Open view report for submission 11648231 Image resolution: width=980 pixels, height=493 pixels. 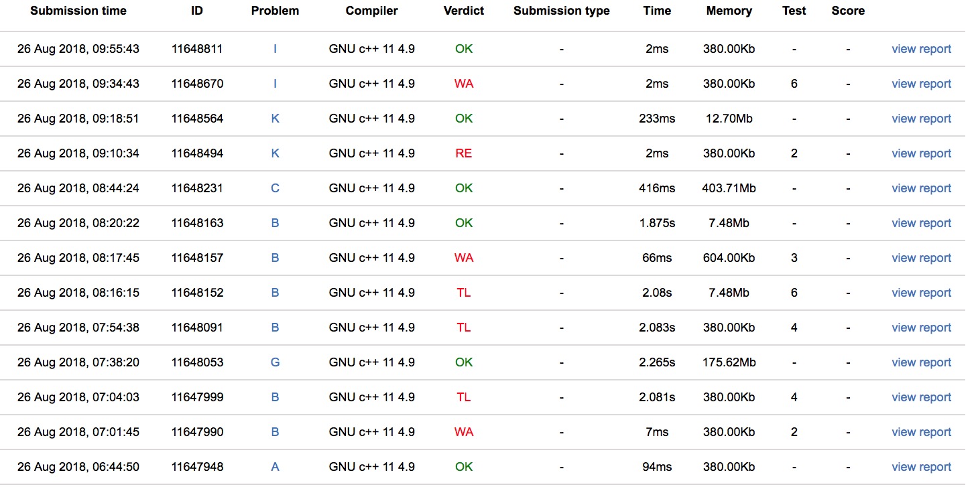tap(921, 188)
